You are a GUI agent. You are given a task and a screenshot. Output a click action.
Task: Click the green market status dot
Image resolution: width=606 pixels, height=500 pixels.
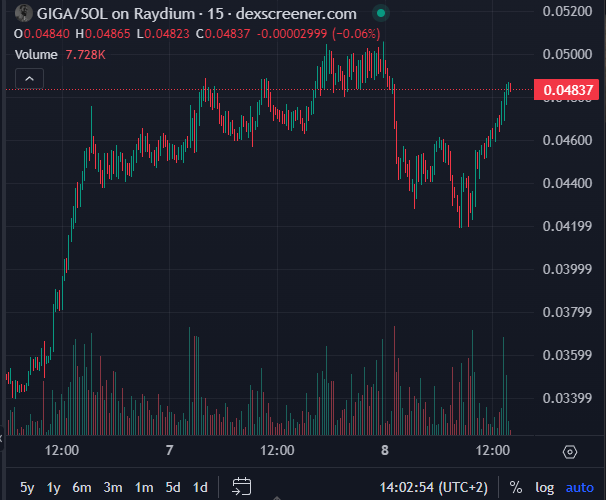(x=381, y=14)
